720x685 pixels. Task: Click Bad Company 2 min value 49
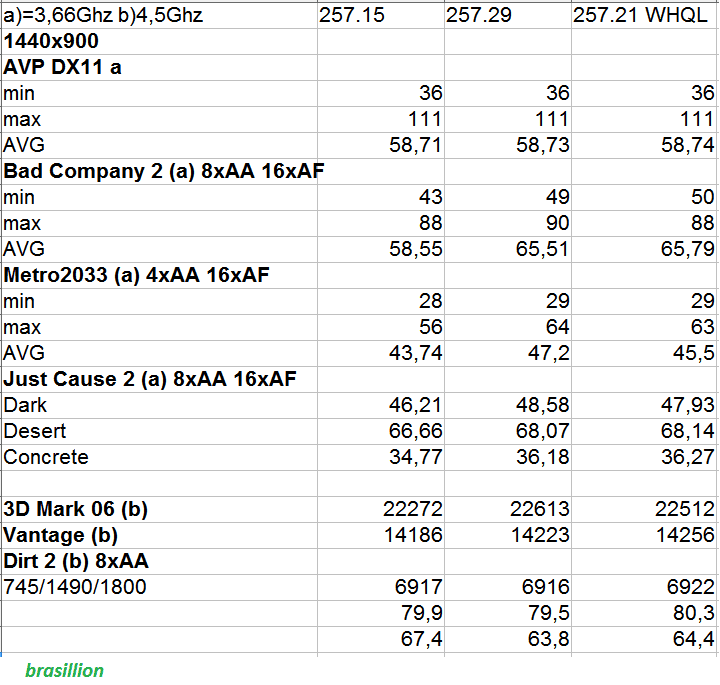pos(508,197)
